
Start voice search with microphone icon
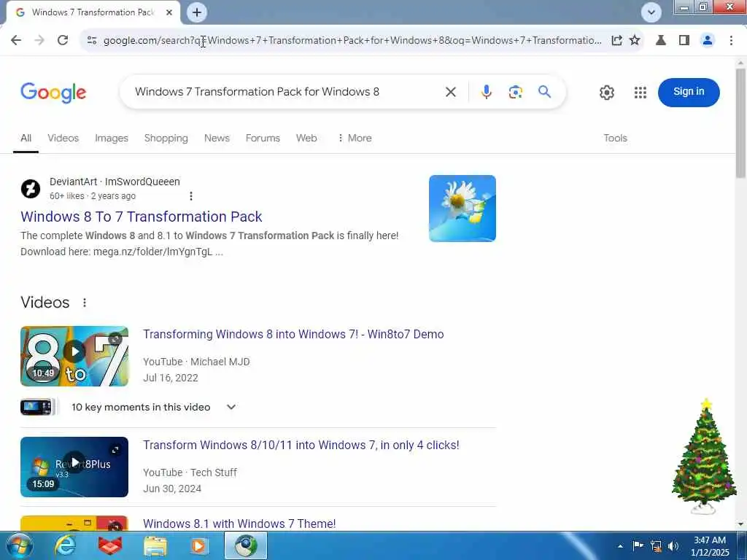[x=486, y=92]
